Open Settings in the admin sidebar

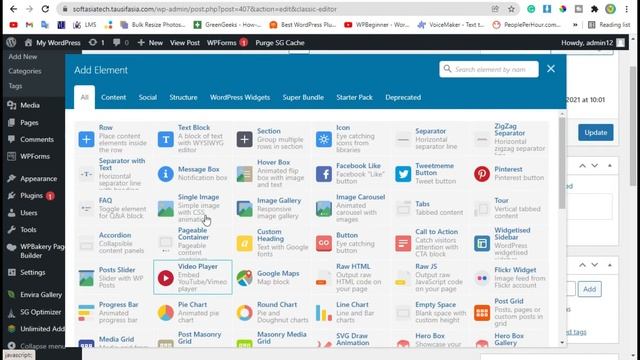click(x=32, y=272)
